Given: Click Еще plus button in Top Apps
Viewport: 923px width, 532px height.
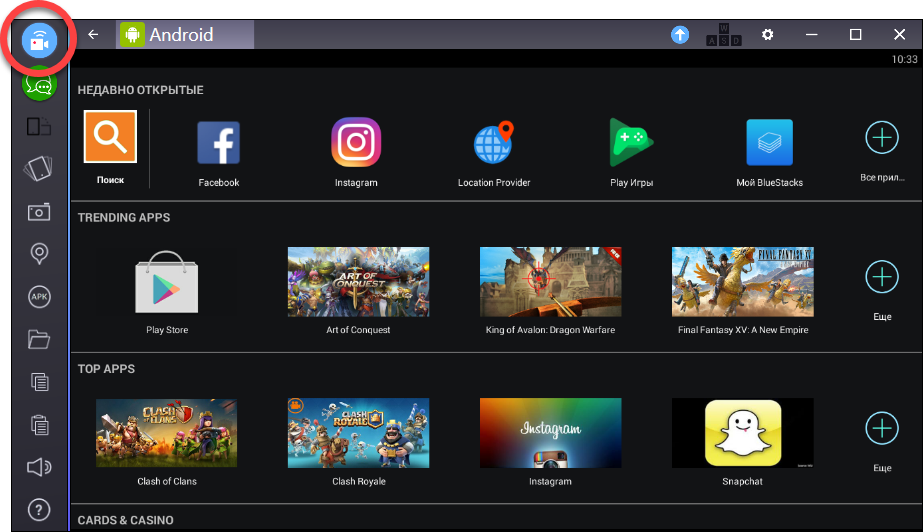Looking at the screenshot, I should (x=882, y=428).
